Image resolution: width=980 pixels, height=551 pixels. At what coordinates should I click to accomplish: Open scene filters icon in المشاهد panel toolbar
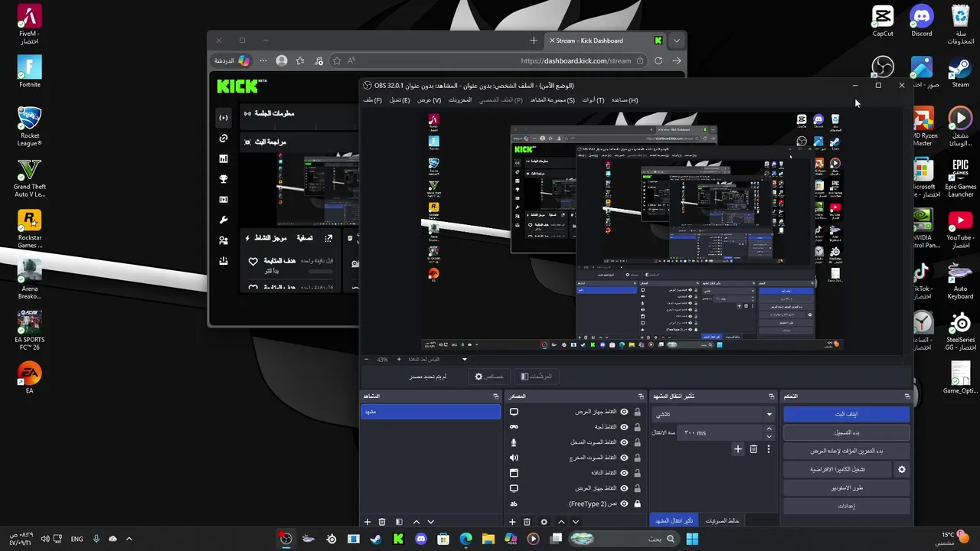tap(399, 522)
